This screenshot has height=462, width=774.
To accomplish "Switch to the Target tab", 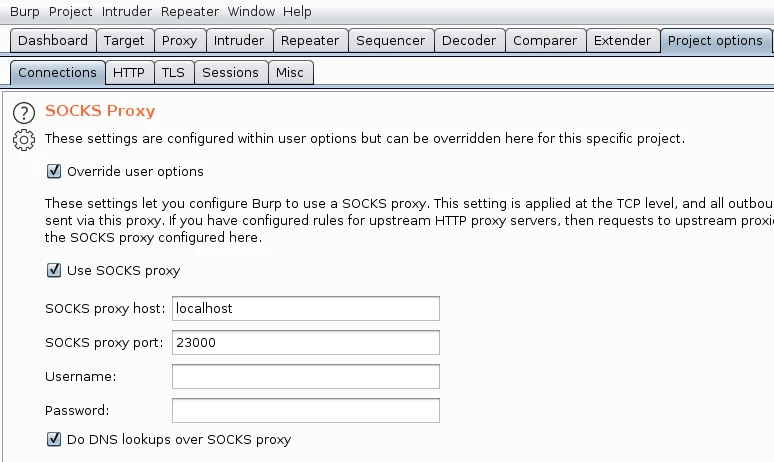I will pyautogui.click(x=124, y=40).
